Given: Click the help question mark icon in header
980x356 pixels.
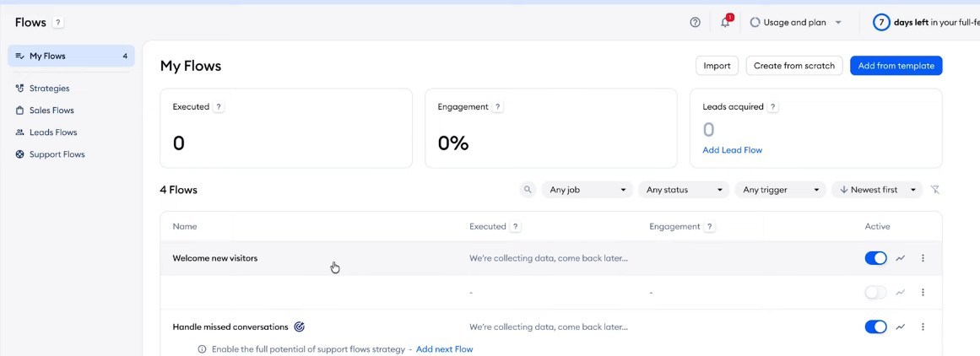Looking at the screenshot, I should (695, 23).
